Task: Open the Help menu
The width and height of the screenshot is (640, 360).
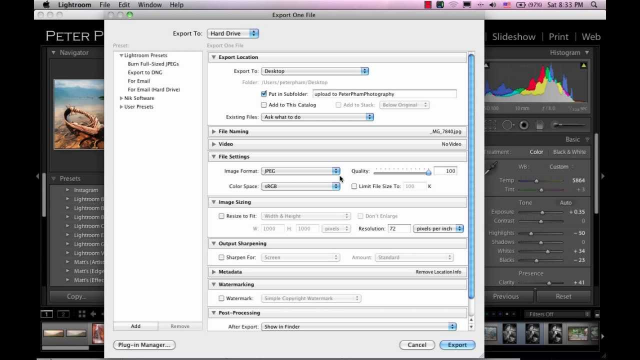Action: coord(176,5)
